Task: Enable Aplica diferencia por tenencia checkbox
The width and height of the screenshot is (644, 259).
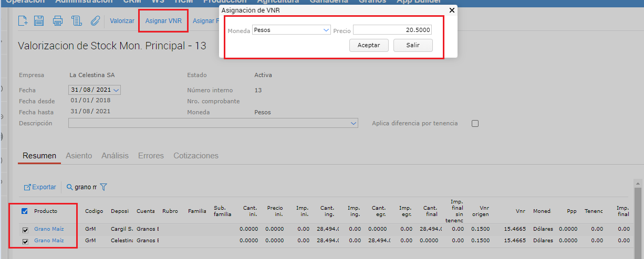Action: tap(475, 124)
